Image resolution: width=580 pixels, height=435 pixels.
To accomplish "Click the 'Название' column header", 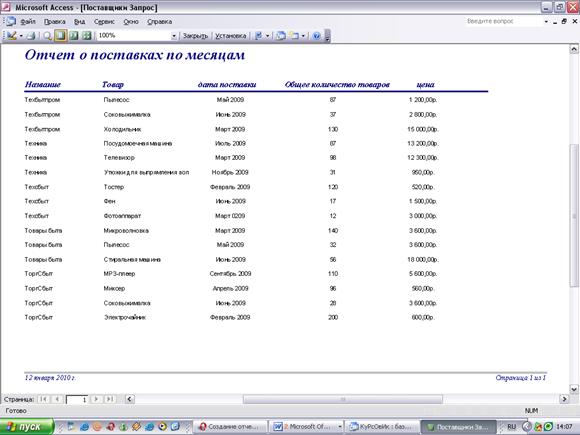I will (x=43, y=85).
